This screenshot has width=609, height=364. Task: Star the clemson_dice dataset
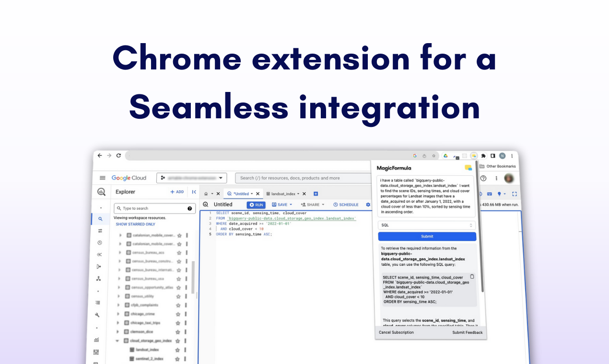[178, 331]
